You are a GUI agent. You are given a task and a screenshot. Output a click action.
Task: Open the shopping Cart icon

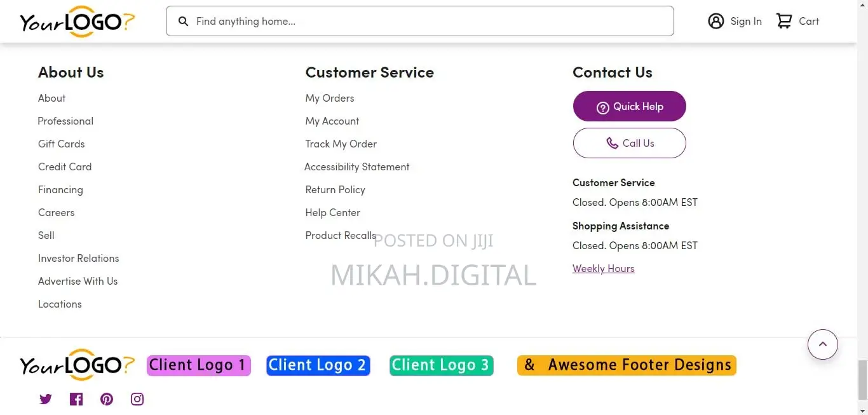[785, 20]
